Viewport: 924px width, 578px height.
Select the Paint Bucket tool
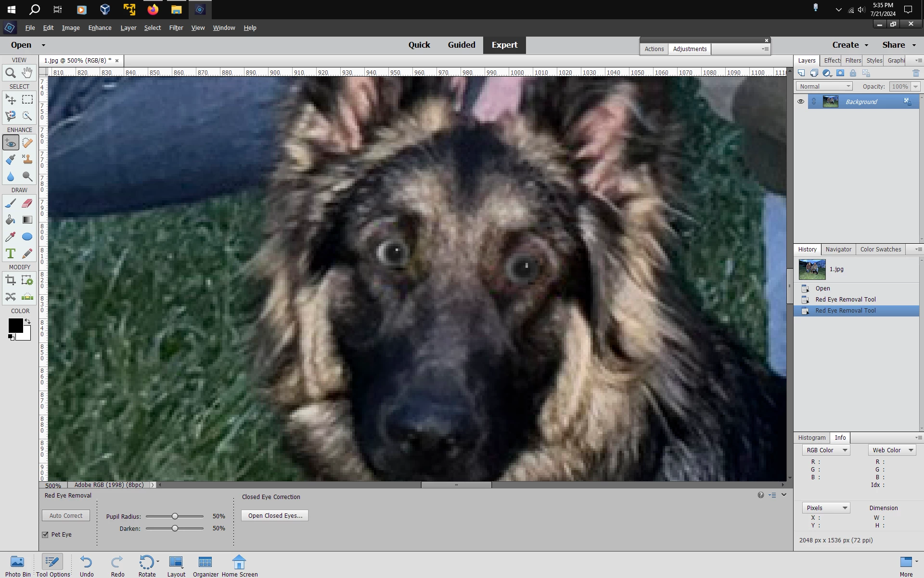10,220
